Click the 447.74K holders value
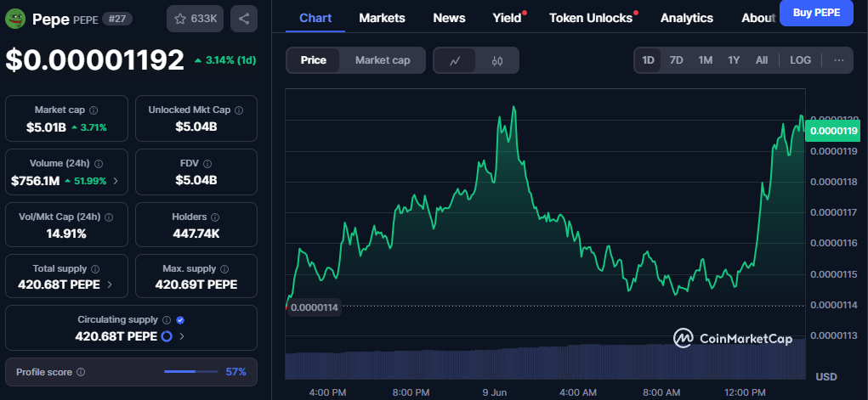Image resolution: width=868 pixels, height=400 pixels. click(x=196, y=234)
